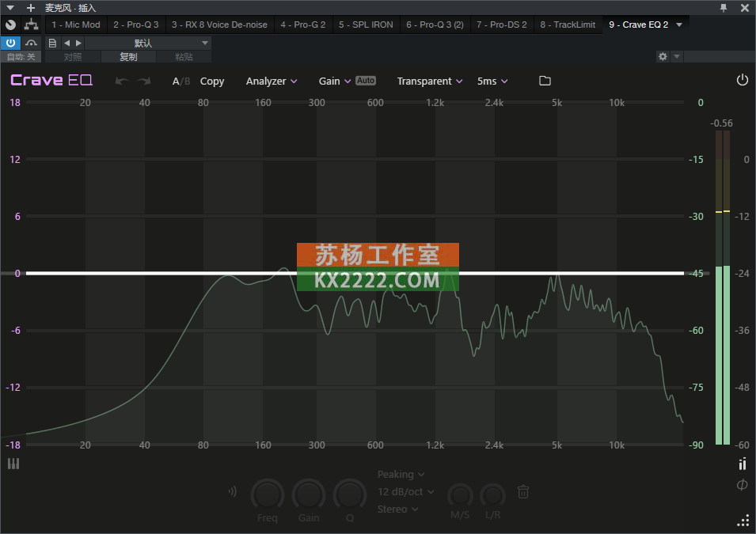
Task: Expand the 5ms dropdown
Action: tap(492, 81)
